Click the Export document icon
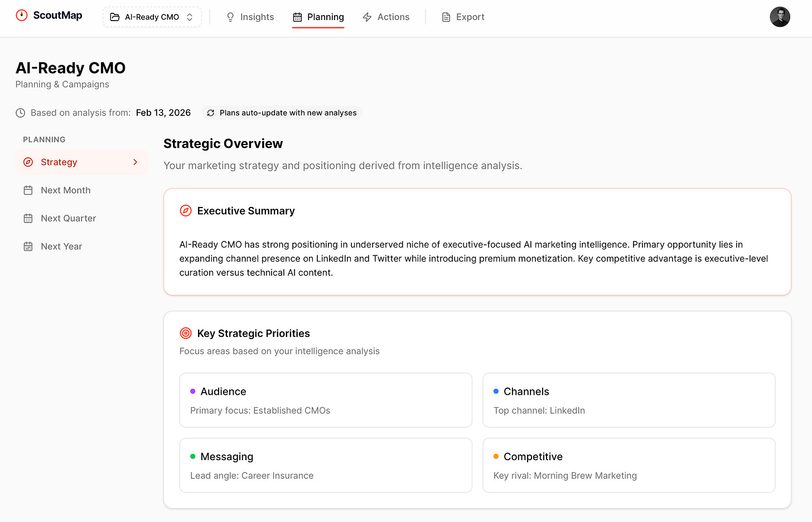812x522 pixels. [x=446, y=17]
